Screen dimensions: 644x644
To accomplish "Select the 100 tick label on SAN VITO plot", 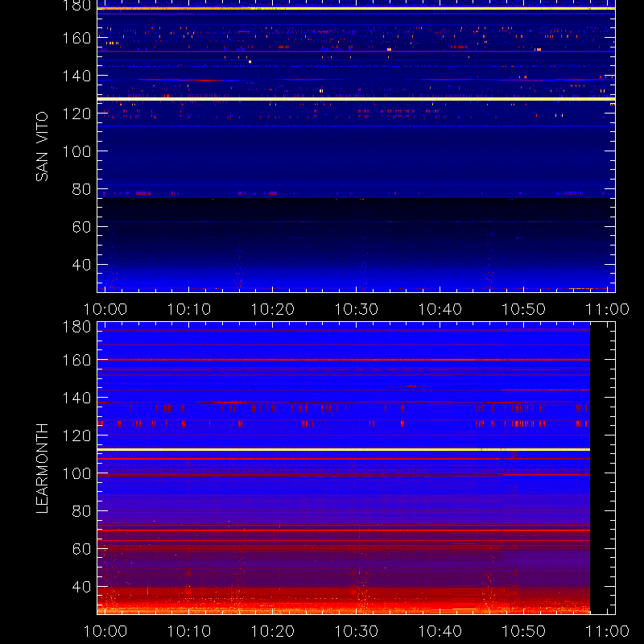I will (76, 151).
